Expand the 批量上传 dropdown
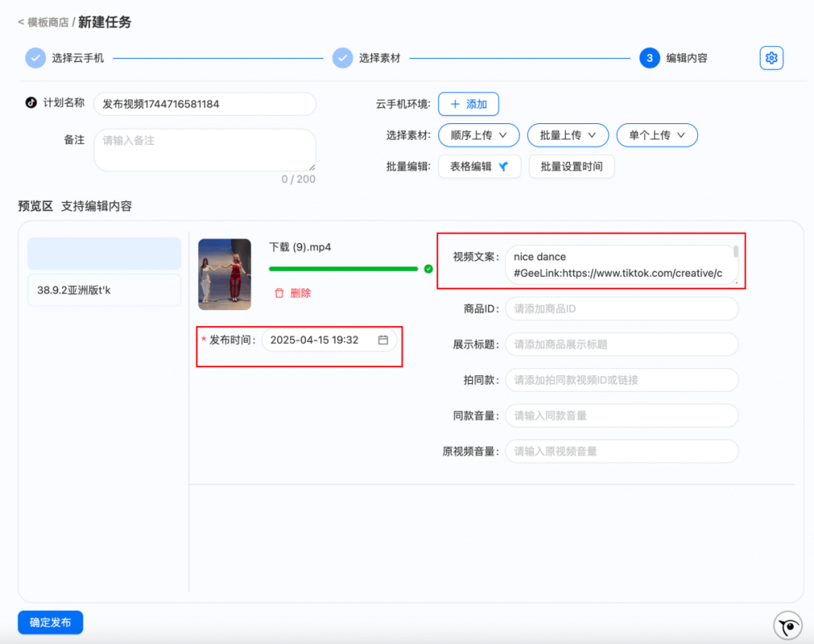814x644 pixels. (x=568, y=135)
